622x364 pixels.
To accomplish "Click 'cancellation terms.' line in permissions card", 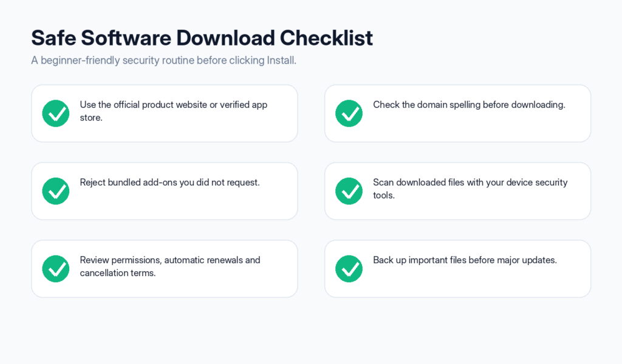I will click(118, 273).
